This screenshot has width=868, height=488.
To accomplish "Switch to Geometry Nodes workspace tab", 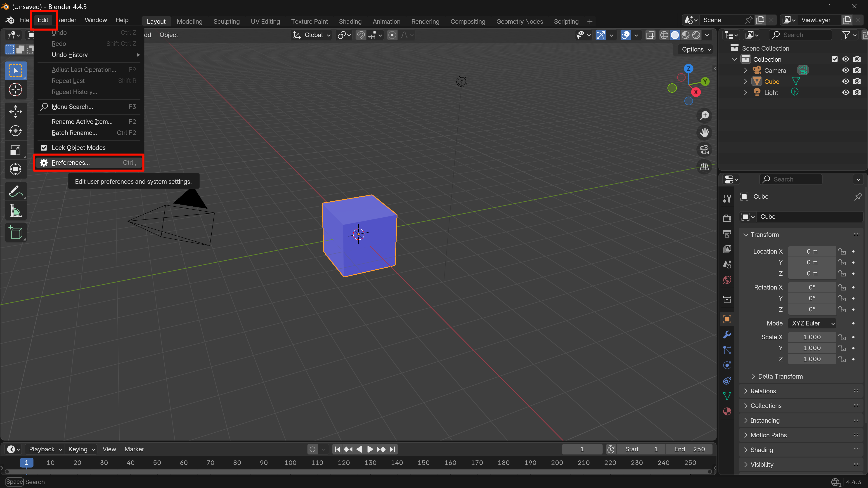I will coord(520,21).
